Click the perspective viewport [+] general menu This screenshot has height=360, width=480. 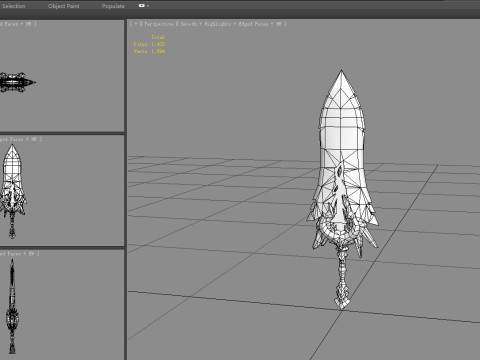(135, 24)
